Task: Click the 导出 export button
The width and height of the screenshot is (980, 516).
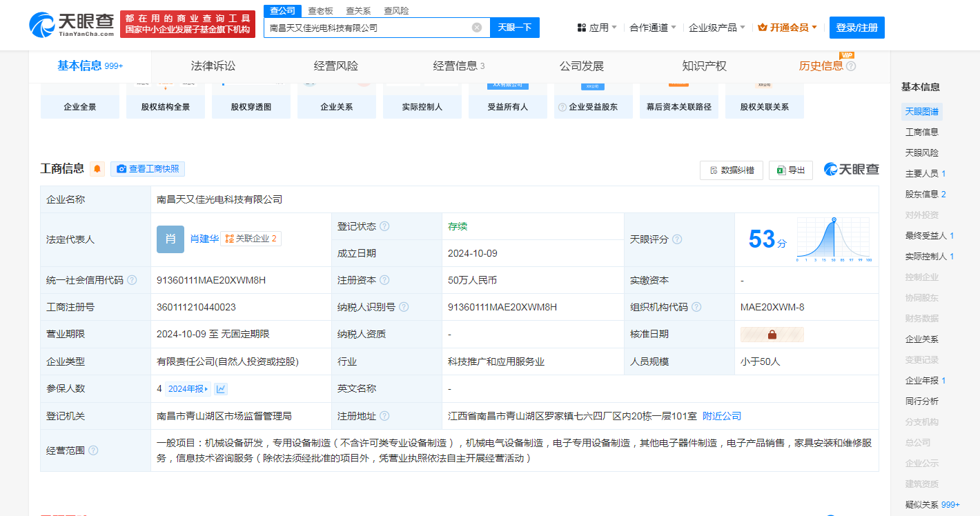Action: pyautogui.click(x=790, y=170)
